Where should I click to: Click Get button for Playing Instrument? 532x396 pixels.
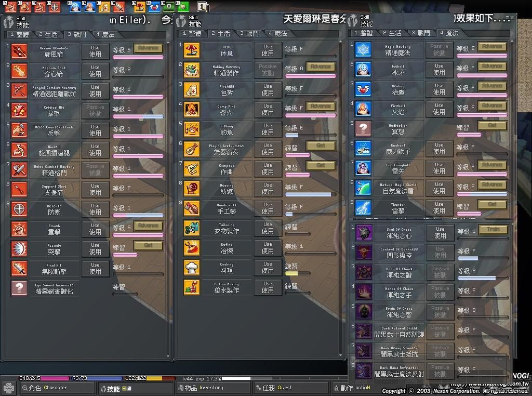tap(321, 146)
